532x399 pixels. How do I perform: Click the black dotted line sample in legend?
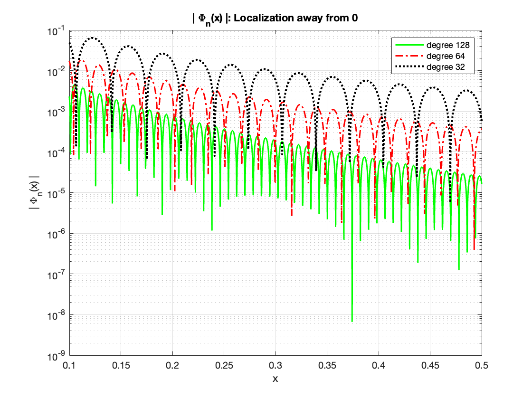(x=408, y=67)
